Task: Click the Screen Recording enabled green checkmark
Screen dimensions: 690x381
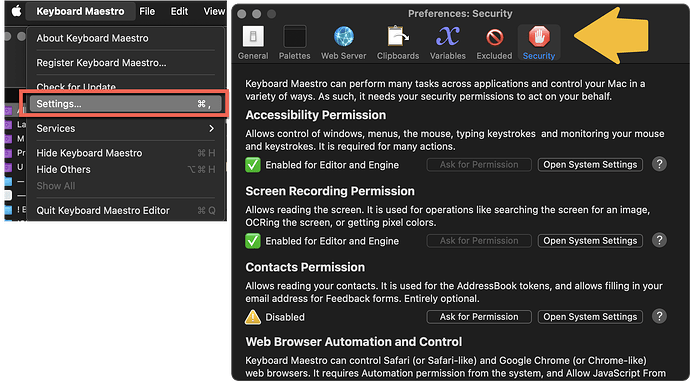Action: point(253,241)
